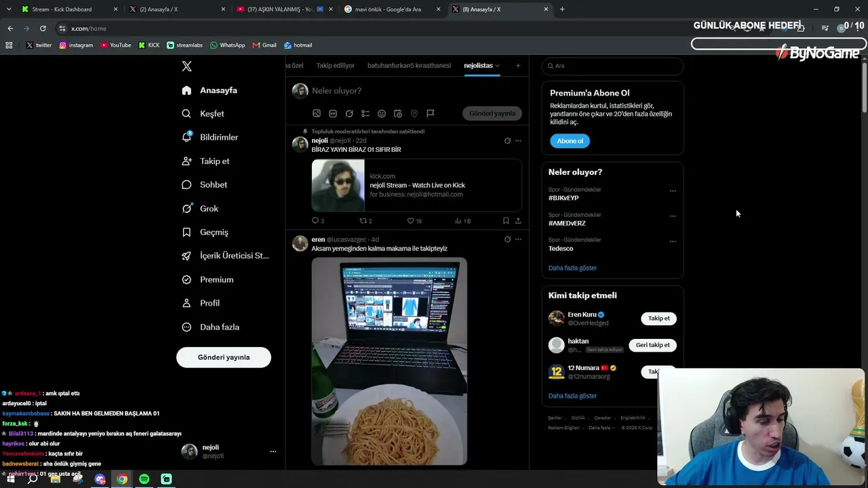Follow Eren Kuru with Takip et

(x=658, y=319)
